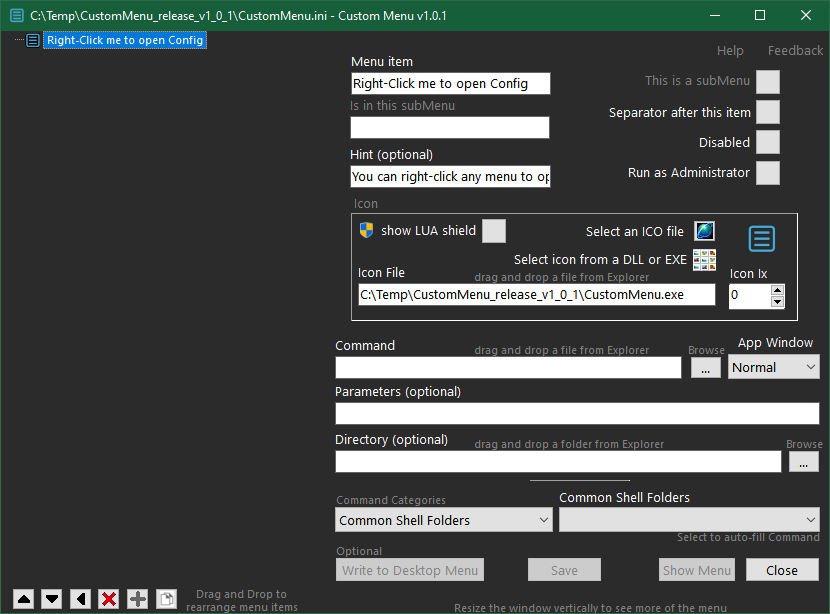Click the Parameters (optional) input field

(x=577, y=413)
